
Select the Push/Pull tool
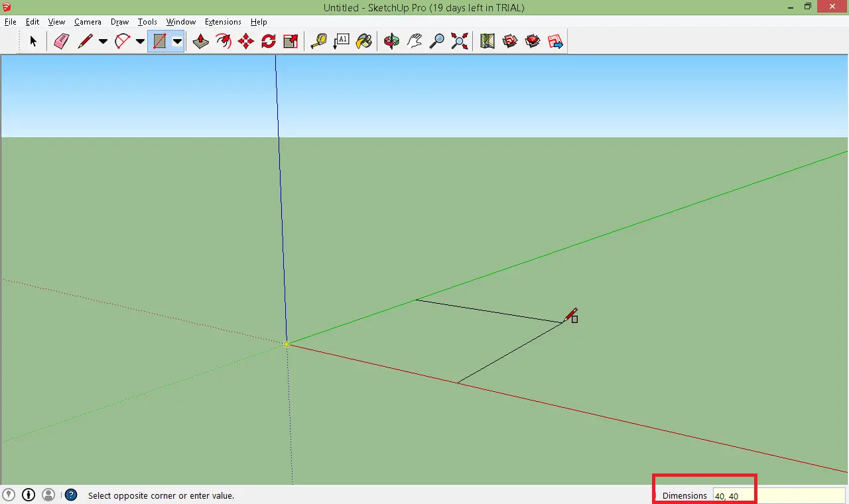pyautogui.click(x=200, y=41)
